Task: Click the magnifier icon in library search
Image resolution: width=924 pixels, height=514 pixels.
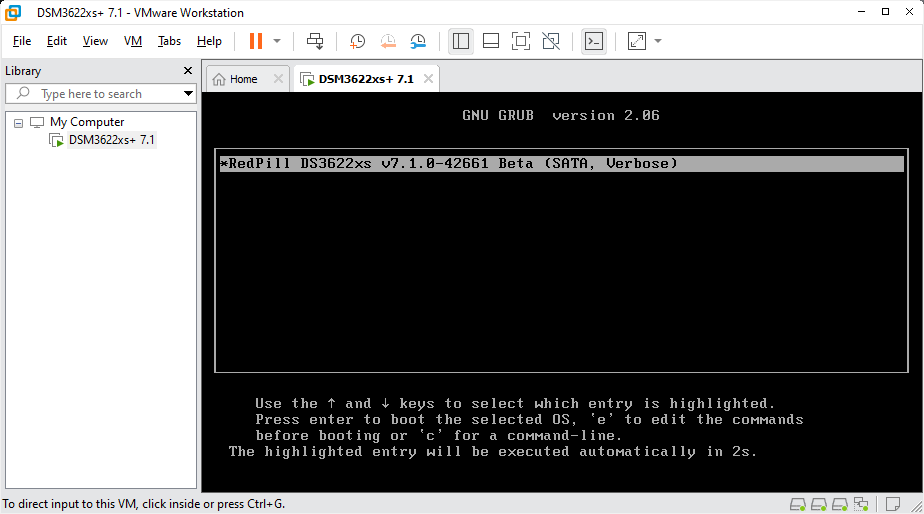Action: (x=23, y=93)
